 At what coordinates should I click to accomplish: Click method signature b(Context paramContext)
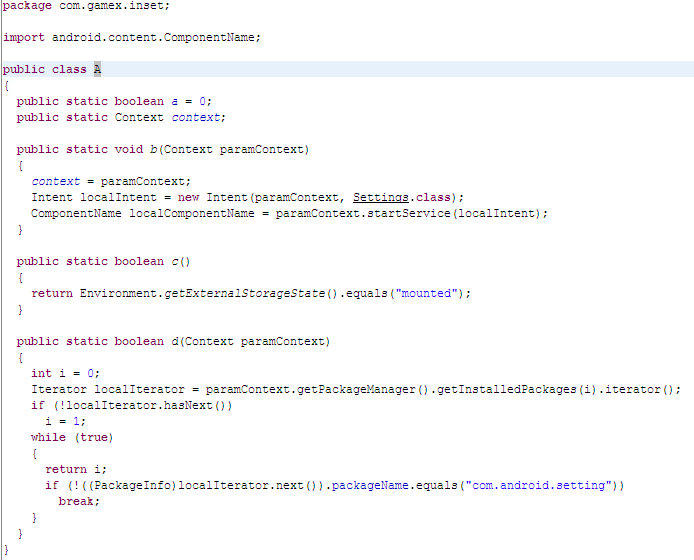[x=229, y=150]
